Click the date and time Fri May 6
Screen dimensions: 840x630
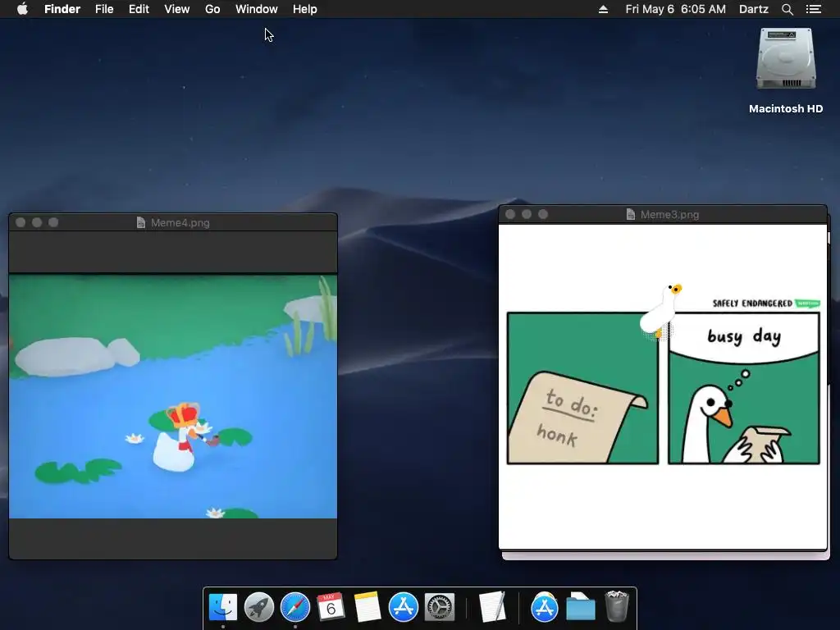676,9
